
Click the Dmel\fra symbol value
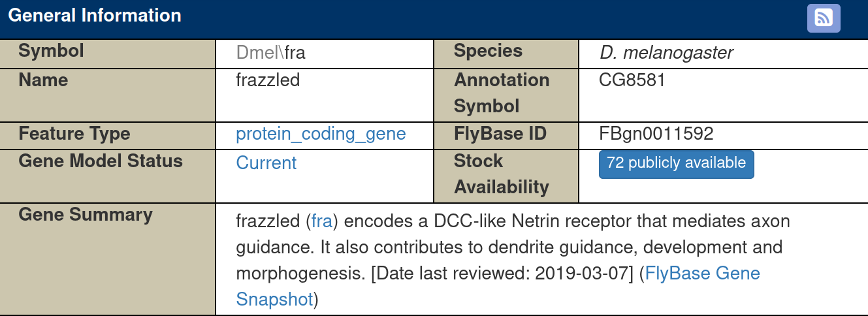[x=270, y=53]
